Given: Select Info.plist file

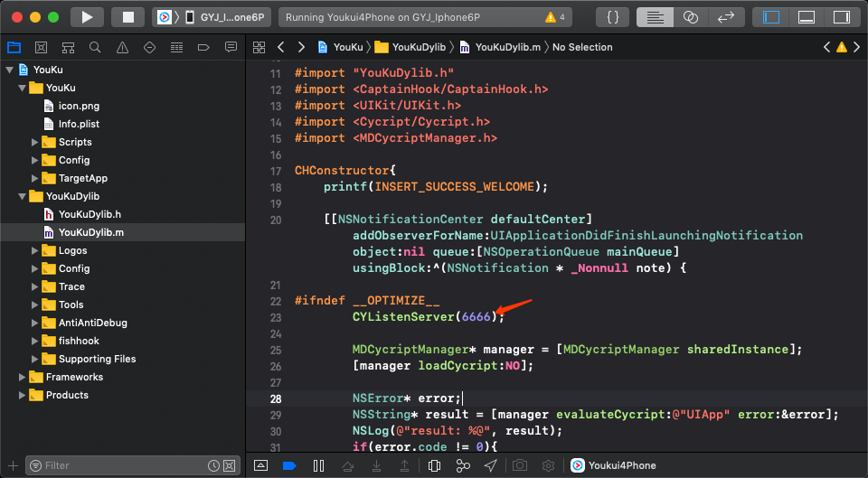Looking at the screenshot, I should pos(79,124).
